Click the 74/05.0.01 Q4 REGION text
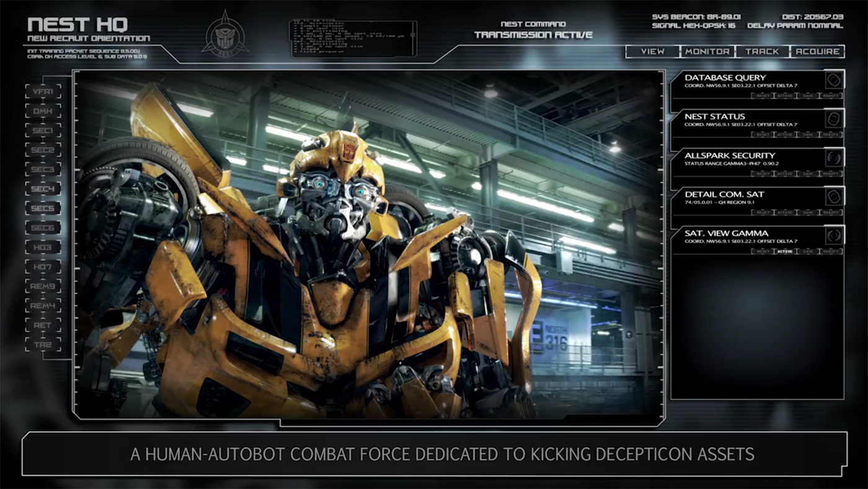Image resolution: width=868 pixels, height=489 pixels. (x=720, y=202)
